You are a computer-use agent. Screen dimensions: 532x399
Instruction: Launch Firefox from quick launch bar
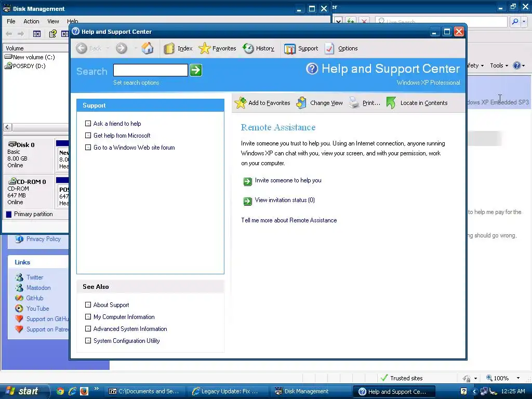(84, 391)
